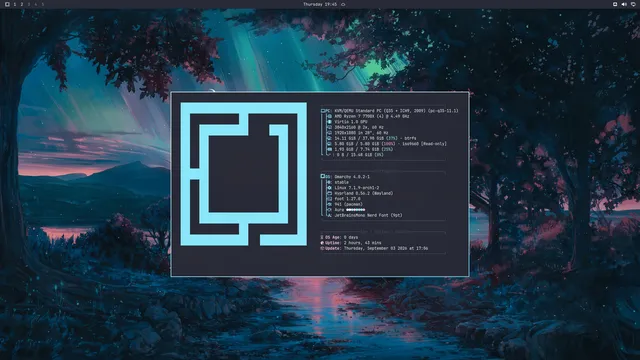Viewport: 640px width, 360px height.
Task: Select the text 'AMD Ryzen 7 7700X'
Action: (353, 116)
